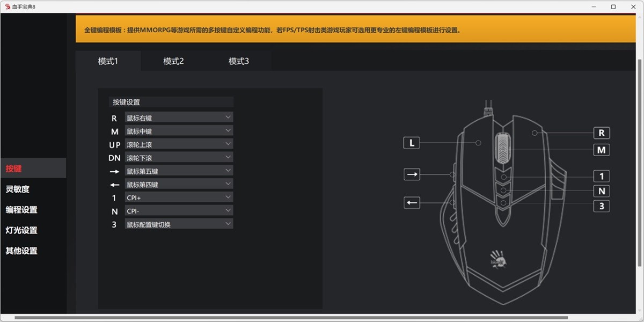644x322 pixels.
Task: Click the back arrow side button label
Action: [x=412, y=203]
